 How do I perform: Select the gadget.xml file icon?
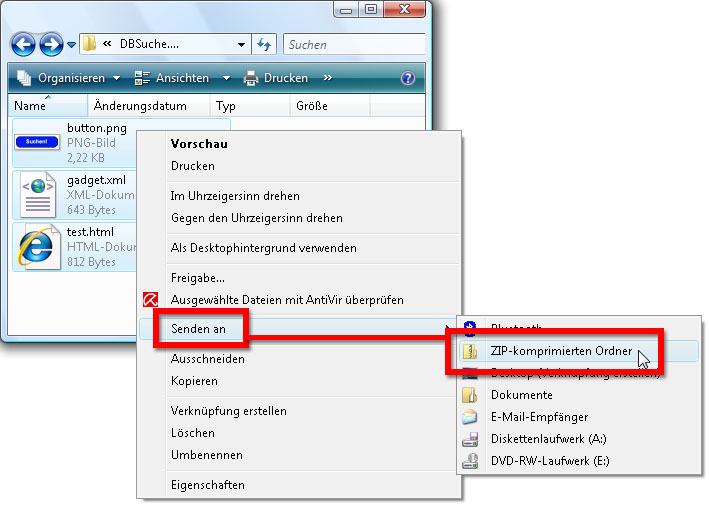tap(38, 194)
